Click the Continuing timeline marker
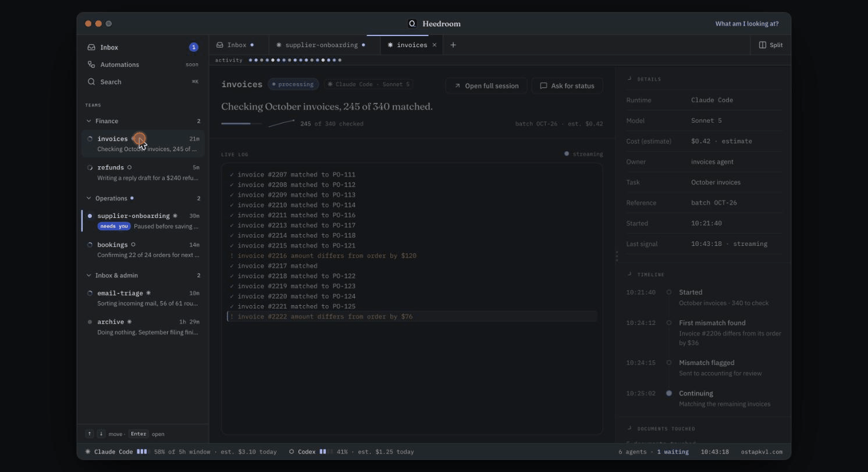 669,394
